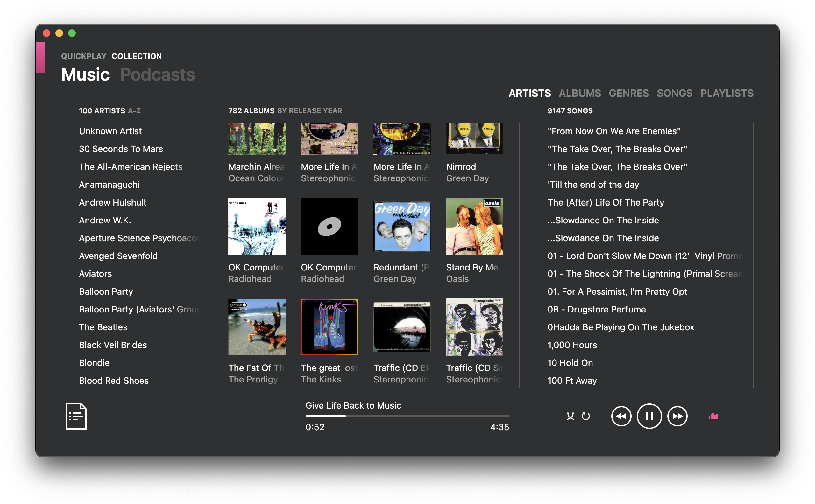Open the now playing queue document icon
This screenshot has width=815, height=504.
pos(76,416)
